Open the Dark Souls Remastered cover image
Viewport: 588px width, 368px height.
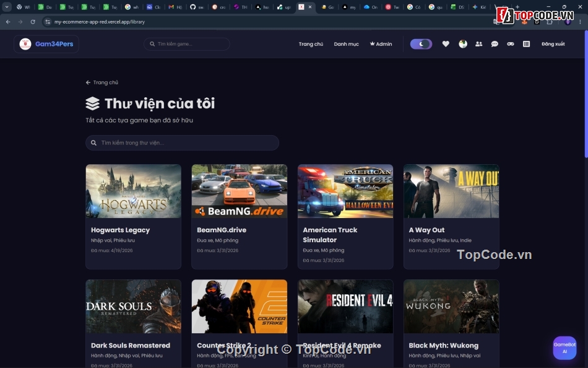[x=133, y=307]
